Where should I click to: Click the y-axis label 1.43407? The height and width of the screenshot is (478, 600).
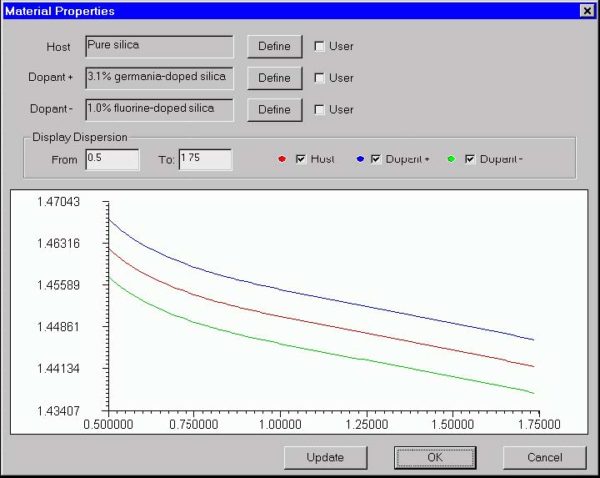(x=58, y=411)
